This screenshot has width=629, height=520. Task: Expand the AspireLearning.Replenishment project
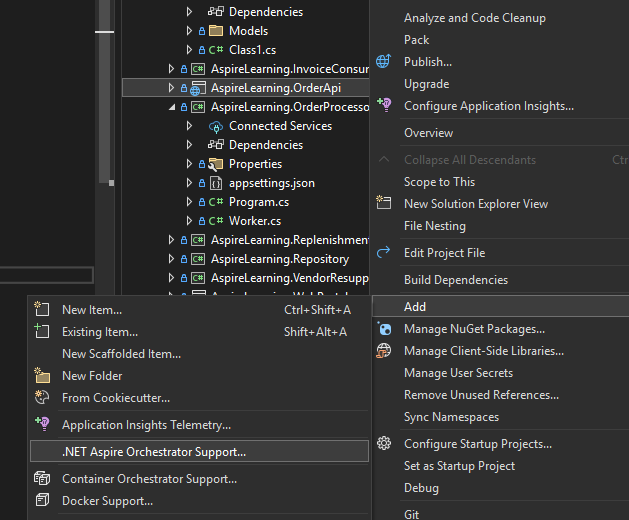(x=171, y=240)
